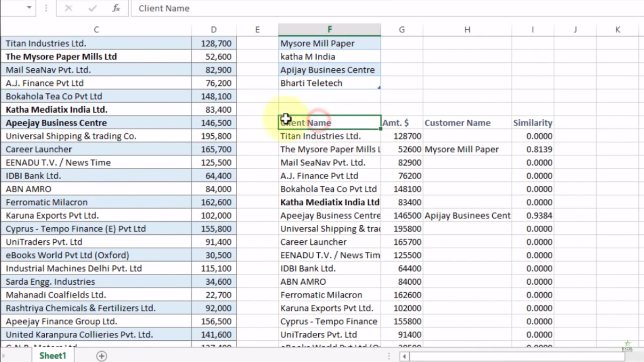Click the 'Mysore Mill Paper' cell in column F
The width and height of the screenshot is (644, 362).
(330, 43)
